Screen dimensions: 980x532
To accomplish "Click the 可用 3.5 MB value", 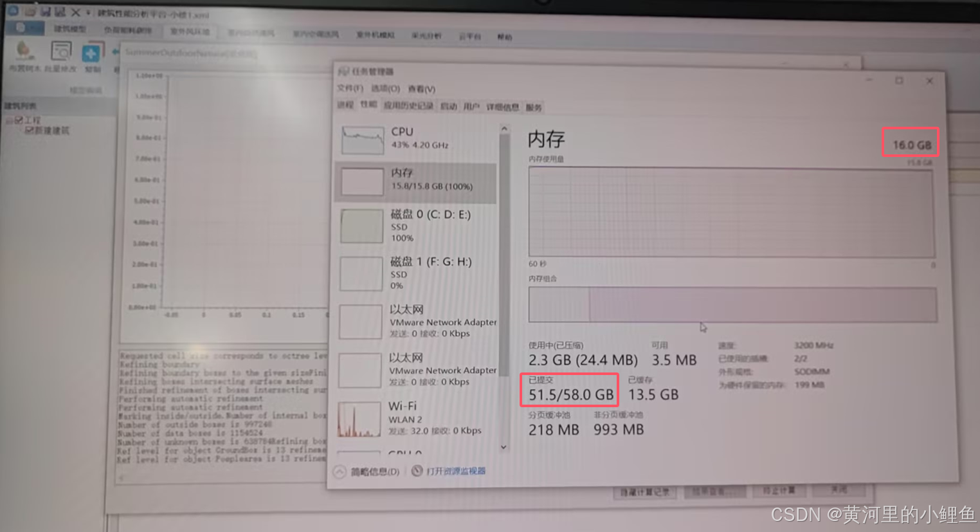I will pos(675,360).
